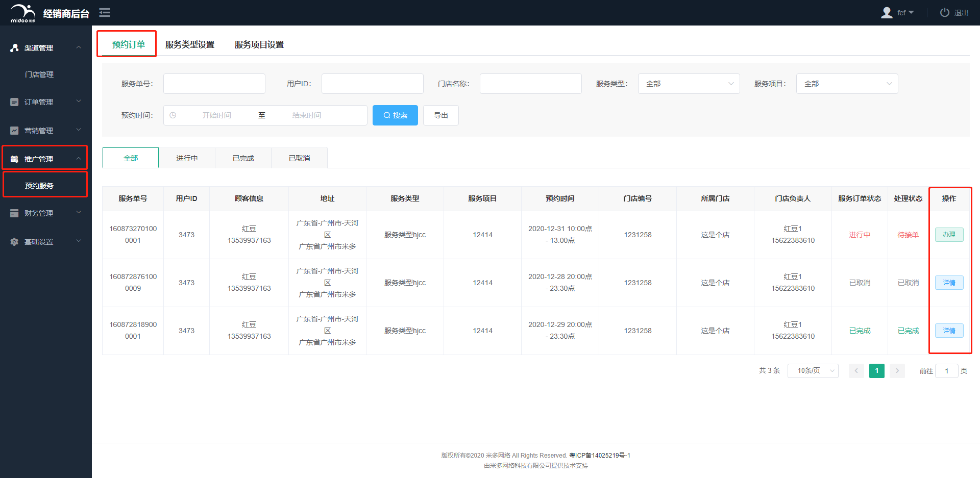Click page number 1 button

pos(876,371)
